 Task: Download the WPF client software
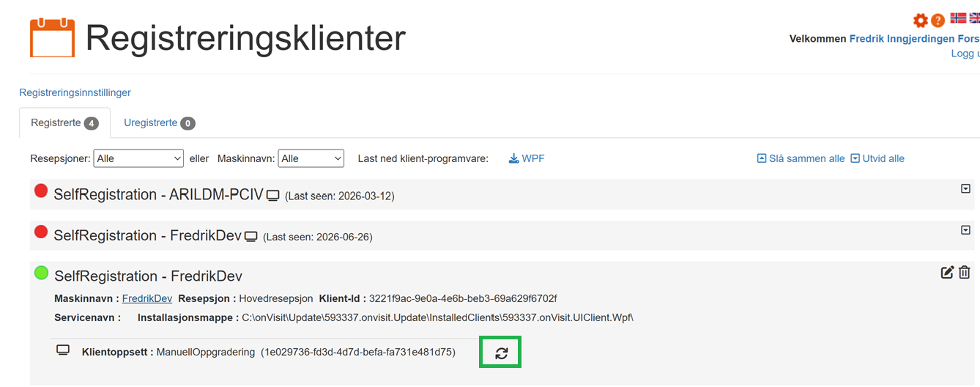point(527,158)
